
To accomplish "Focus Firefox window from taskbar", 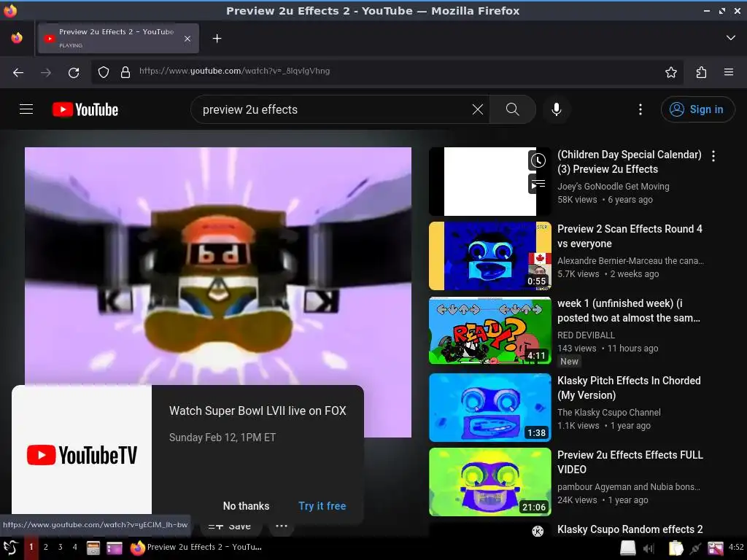I will (x=196, y=547).
